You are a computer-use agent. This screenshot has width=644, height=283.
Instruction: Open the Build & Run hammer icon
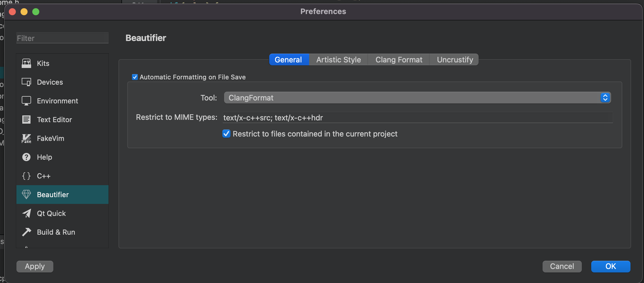point(26,232)
